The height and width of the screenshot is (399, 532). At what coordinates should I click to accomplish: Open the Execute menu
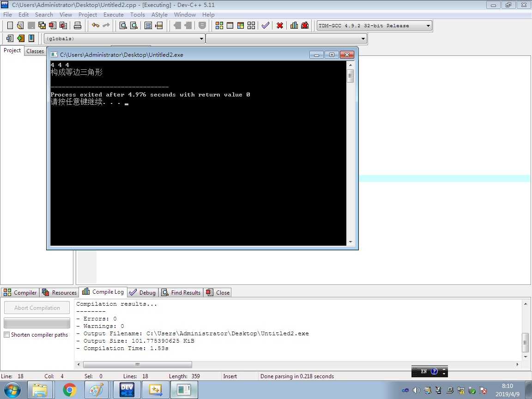click(x=114, y=15)
